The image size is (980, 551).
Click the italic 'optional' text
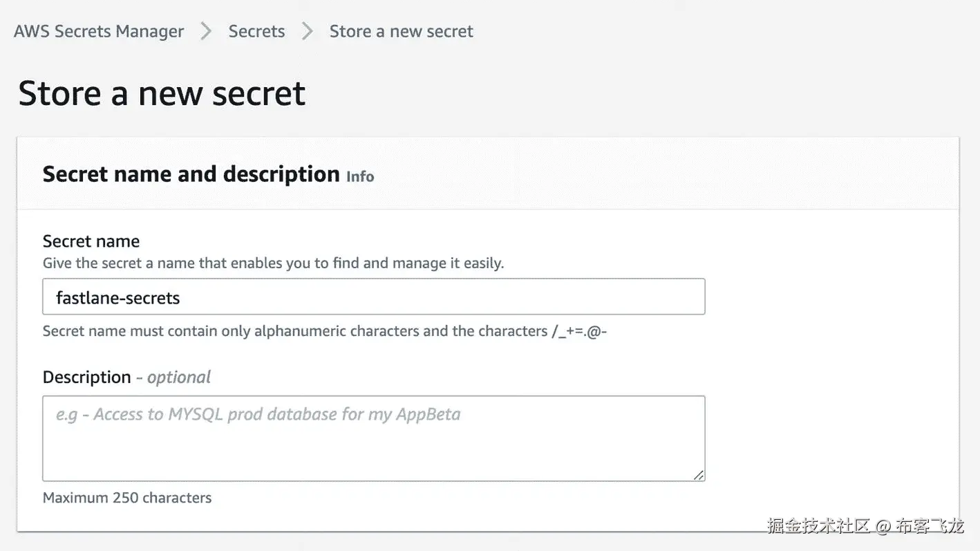coord(179,377)
